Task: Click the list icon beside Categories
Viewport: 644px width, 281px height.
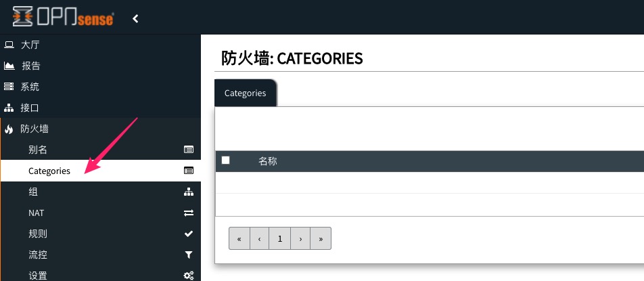Action: tap(189, 171)
